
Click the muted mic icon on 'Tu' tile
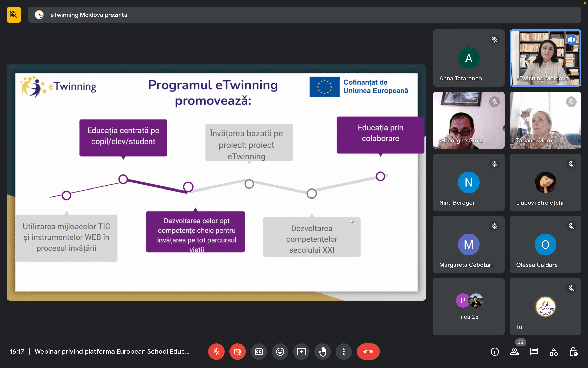pos(571,288)
